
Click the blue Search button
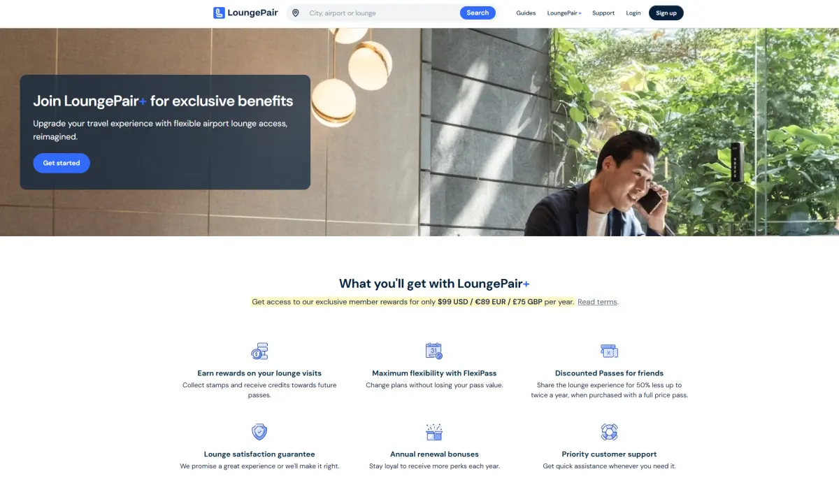[478, 13]
